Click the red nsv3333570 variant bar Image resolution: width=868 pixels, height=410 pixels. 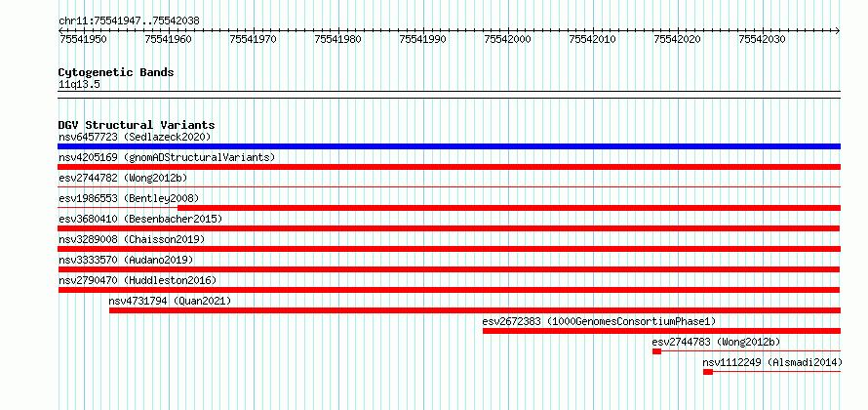tap(449, 269)
